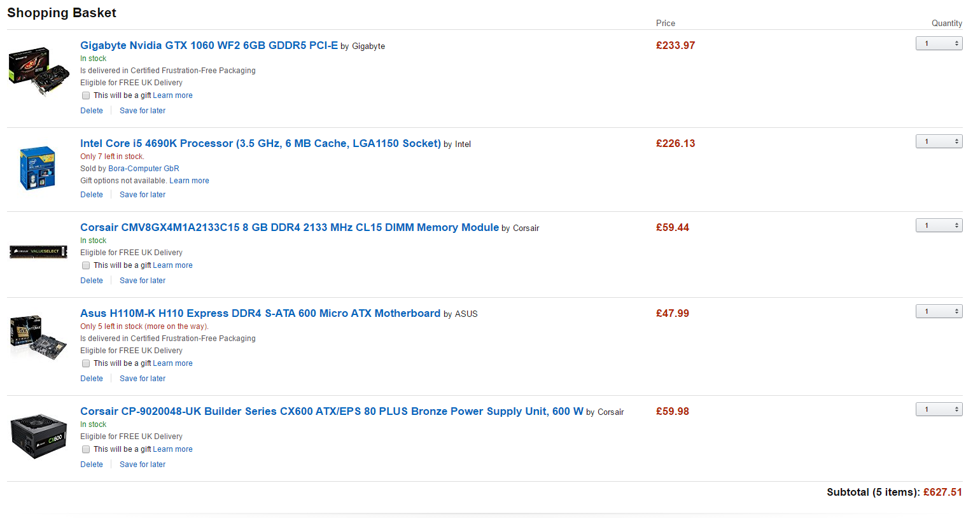Open the Asus H110M-K motherboard product title

(x=260, y=313)
